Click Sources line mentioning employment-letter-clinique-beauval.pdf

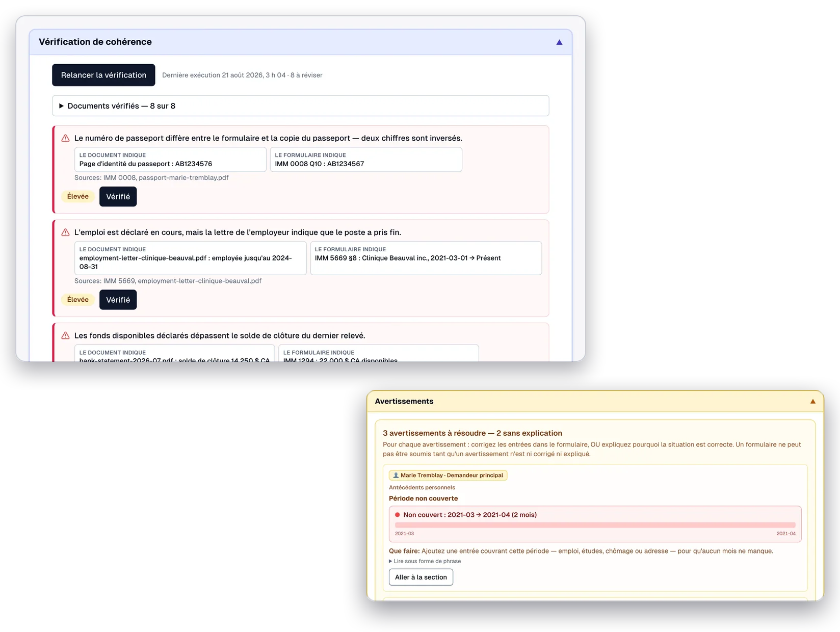click(168, 281)
